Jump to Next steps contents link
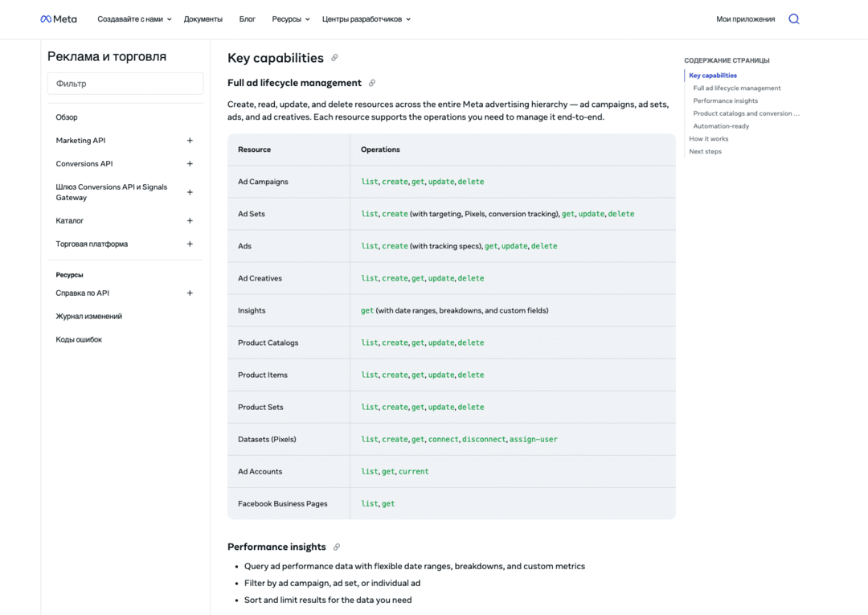This screenshot has width=868, height=615. click(706, 152)
